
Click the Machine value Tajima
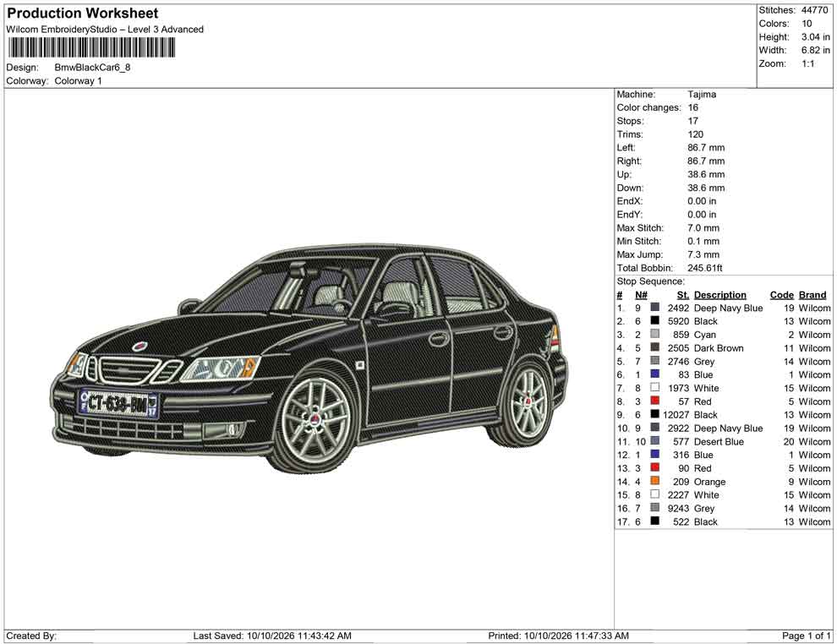(702, 95)
